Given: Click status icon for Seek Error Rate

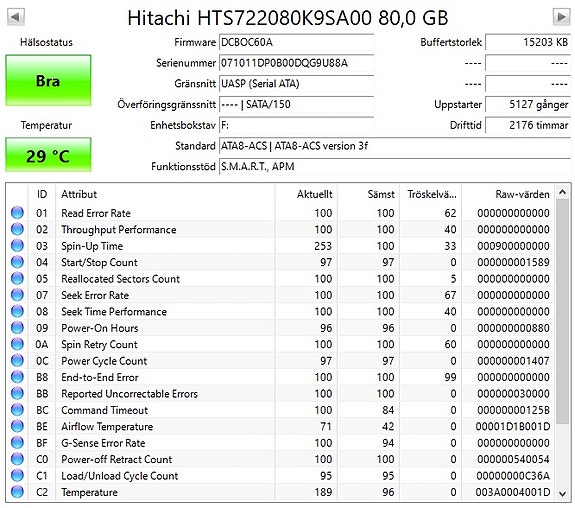Looking at the screenshot, I should click(17, 295).
